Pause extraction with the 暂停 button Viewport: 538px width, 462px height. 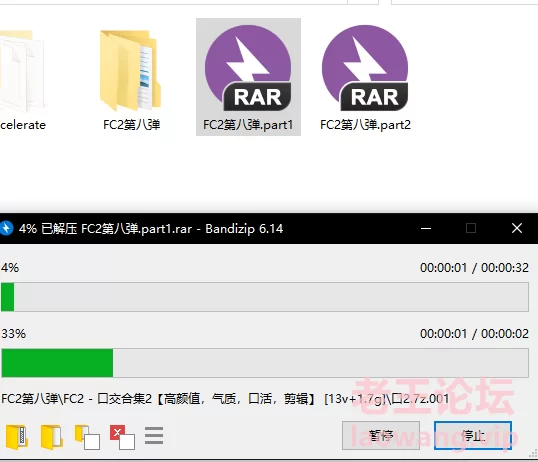tap(381, 435)
